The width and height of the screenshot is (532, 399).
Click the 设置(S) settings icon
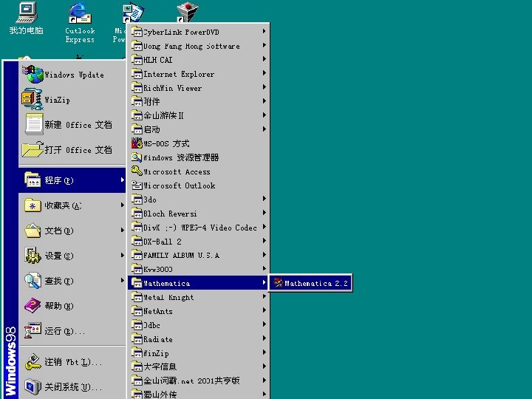pos(33,256)
